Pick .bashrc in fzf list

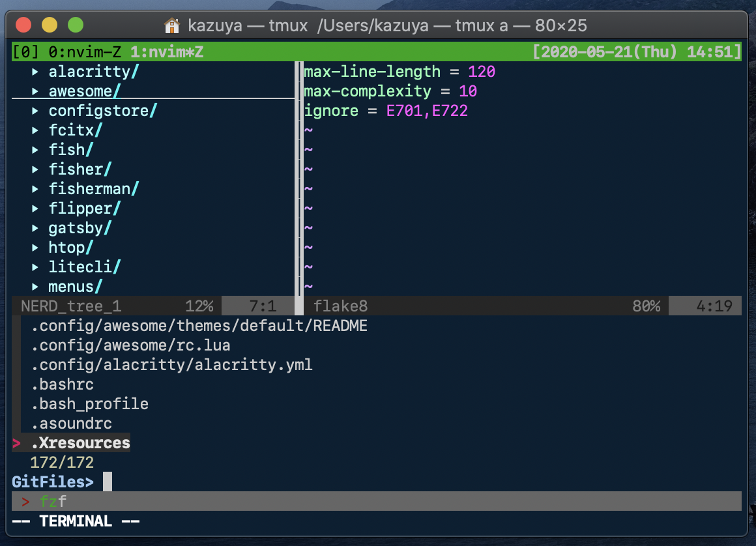[x=62, y=384]
